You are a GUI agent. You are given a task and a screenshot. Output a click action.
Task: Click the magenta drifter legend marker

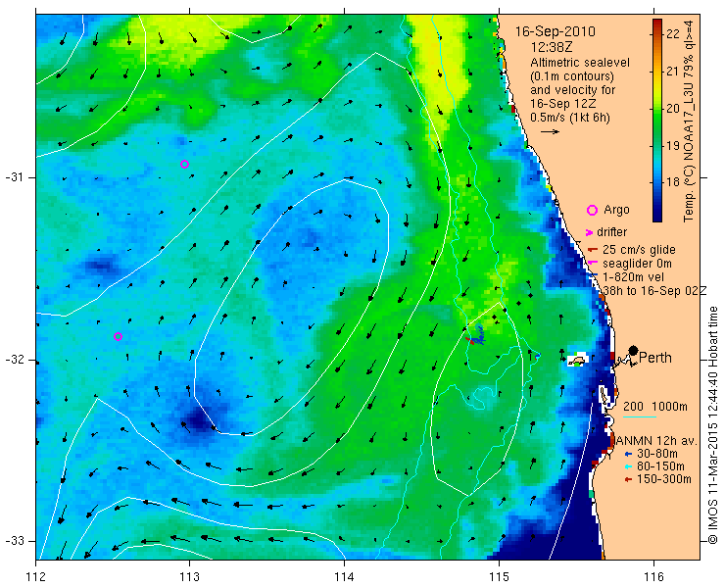590,232
